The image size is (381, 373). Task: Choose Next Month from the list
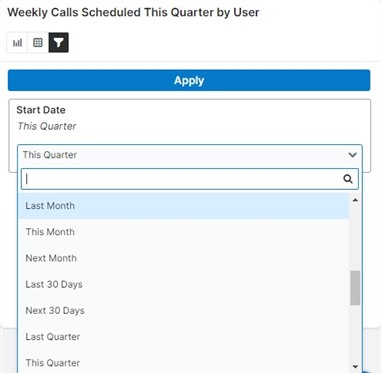point(183,258)
